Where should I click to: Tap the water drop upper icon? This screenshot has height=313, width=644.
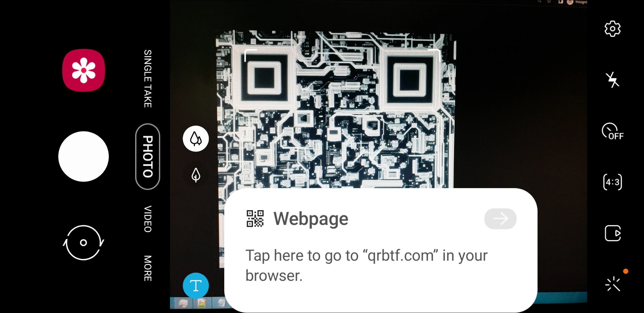[x=196, y=139]
